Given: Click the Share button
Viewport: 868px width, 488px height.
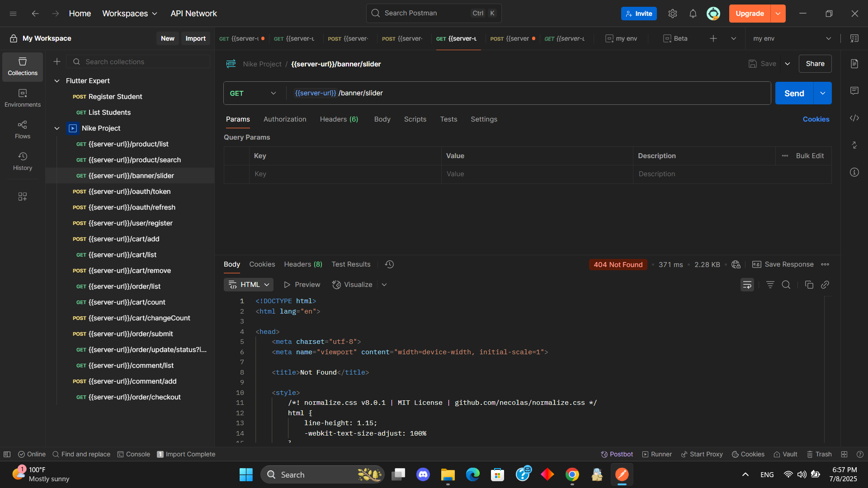Looking at the screenshot, I should click(815, 64).
